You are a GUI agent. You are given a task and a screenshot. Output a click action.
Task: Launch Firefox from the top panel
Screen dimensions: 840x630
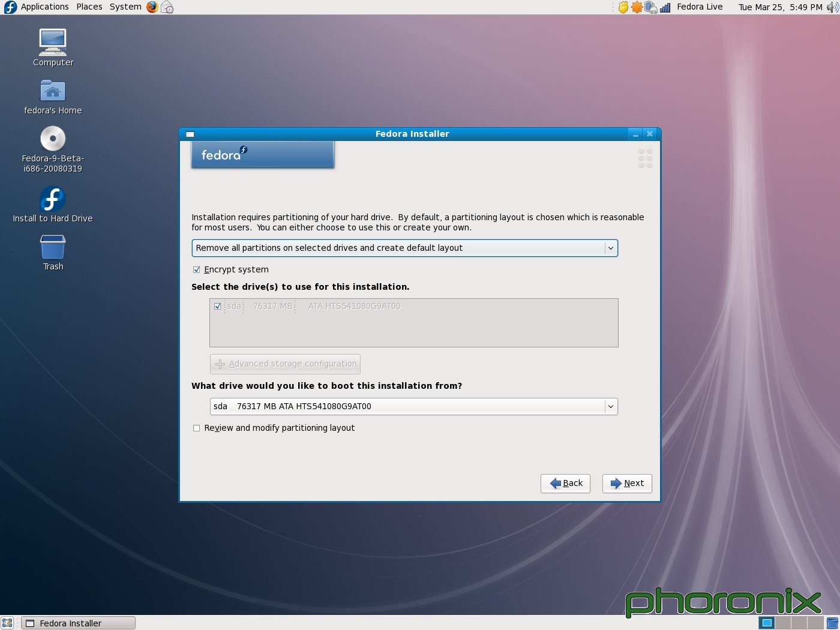152,7
